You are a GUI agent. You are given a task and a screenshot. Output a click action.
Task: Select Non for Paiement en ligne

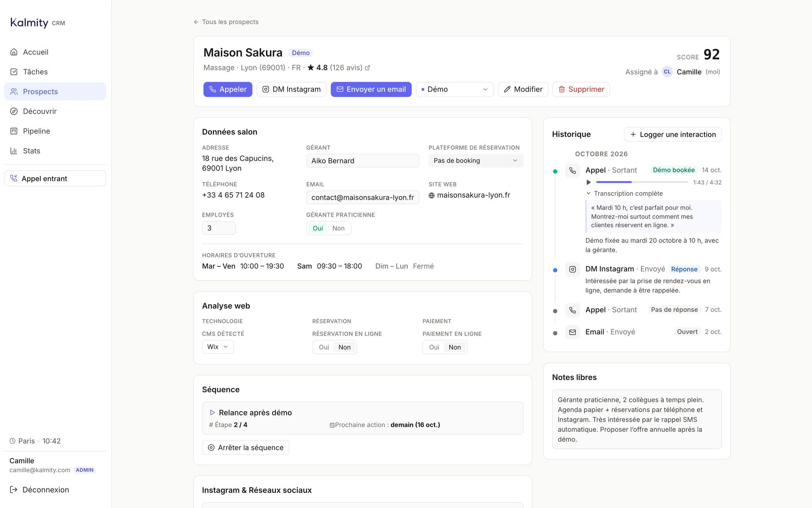tap(455, 347)
